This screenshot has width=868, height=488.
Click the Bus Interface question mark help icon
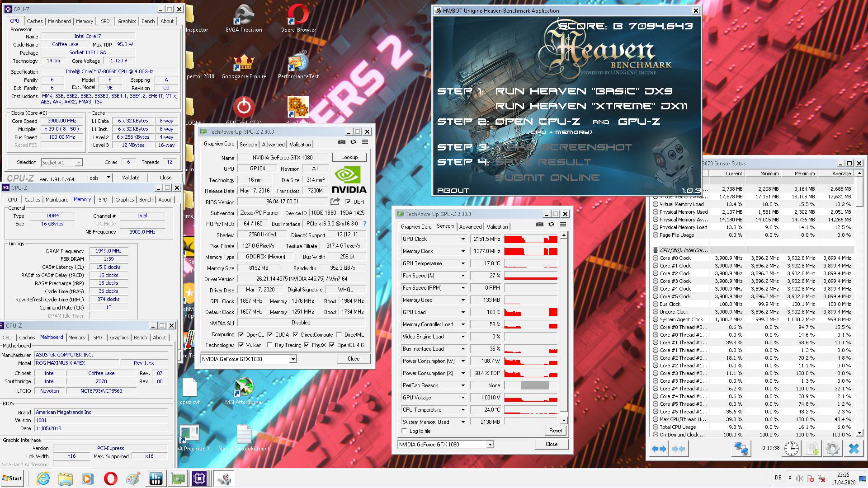click(x=365, y=224)
